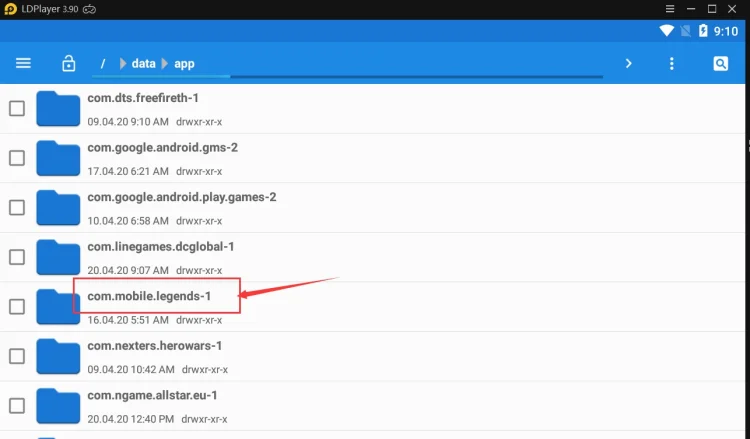
Task: Tick the com.mobile.legends-1 checkbox
Action: click(17, 307)
